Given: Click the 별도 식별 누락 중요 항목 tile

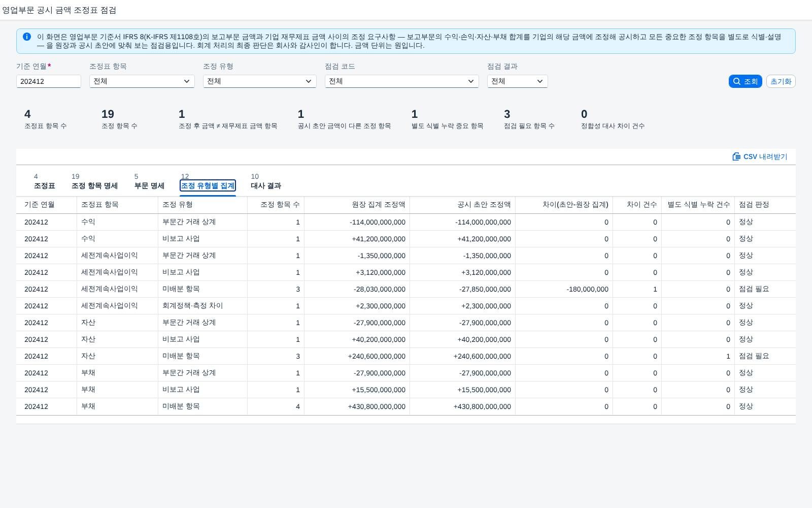Looking at the screenshot, I should pos(448,119).
